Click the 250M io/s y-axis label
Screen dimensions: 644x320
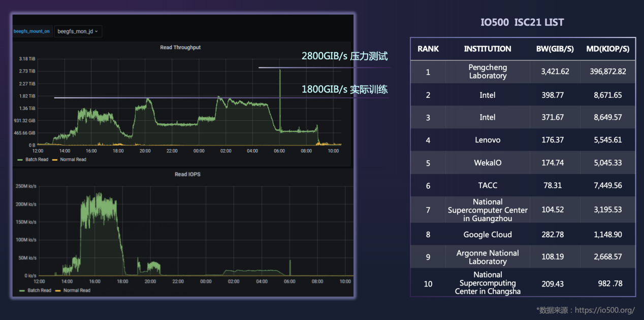(x=26, y=186)
